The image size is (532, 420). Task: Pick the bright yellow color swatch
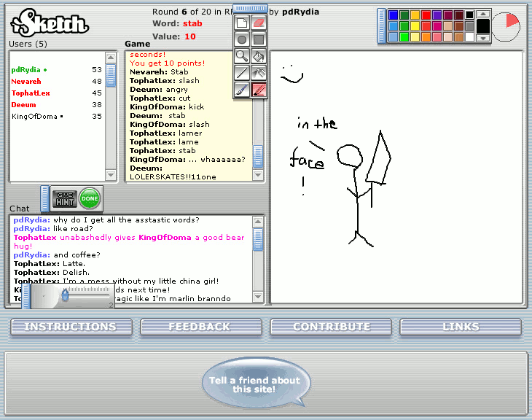(415, 26)
